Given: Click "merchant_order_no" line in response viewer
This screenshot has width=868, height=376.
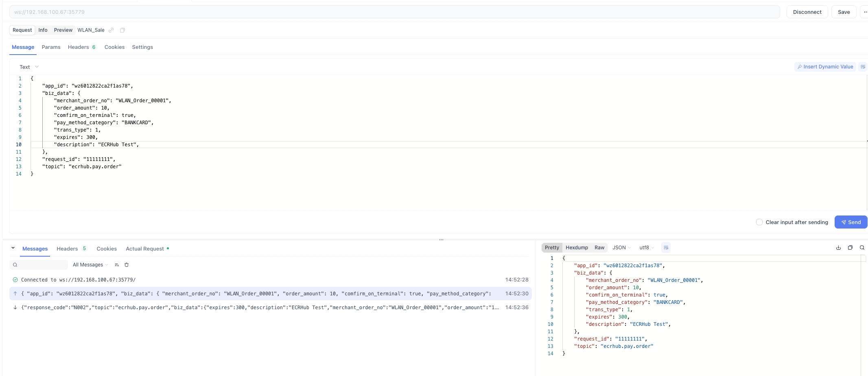Looking at the screenshot, I should (x=644, y=280).
